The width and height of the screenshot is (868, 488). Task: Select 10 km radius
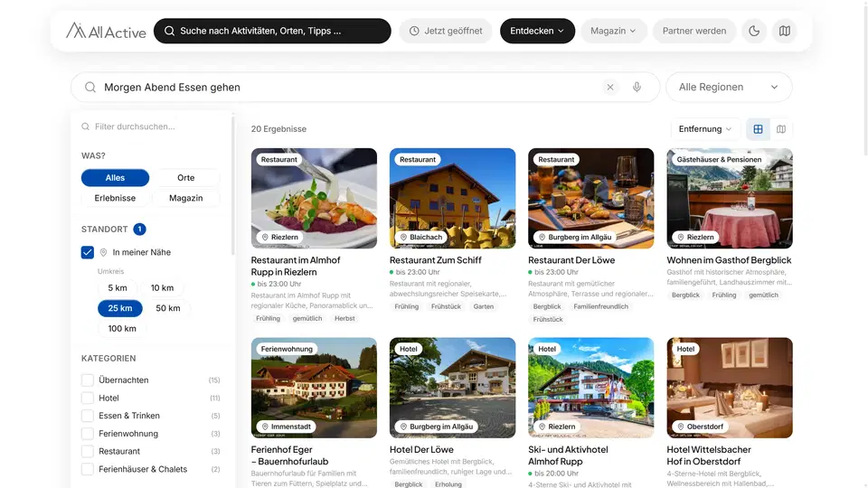162,287
